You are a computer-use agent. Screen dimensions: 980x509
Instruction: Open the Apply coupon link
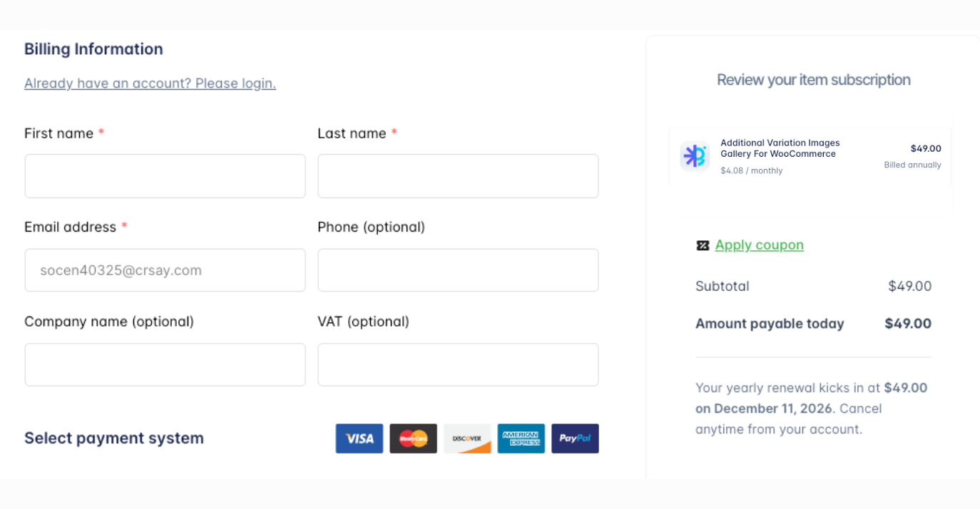coord(759,245)
